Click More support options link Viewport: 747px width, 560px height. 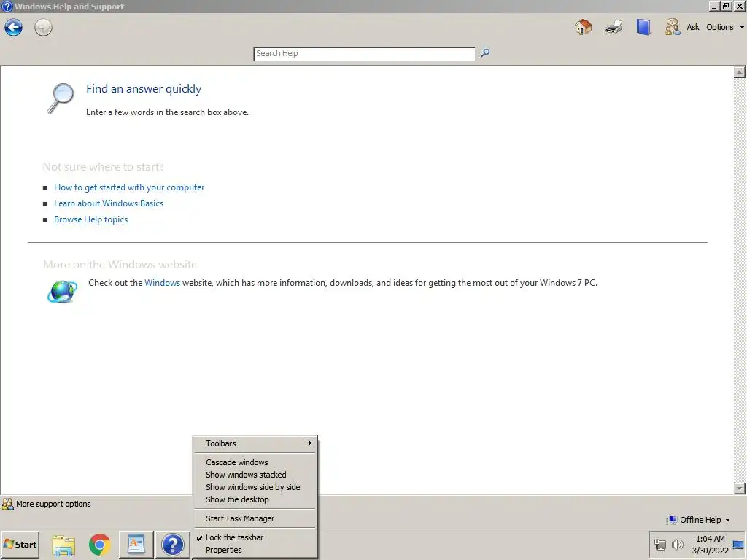(x=53, y=504)
